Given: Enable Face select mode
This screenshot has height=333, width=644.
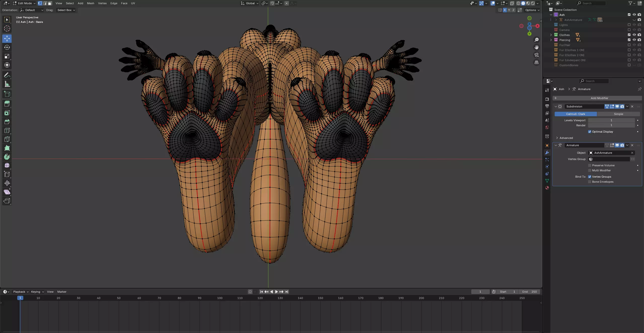Looking at the screenshot, I should pos(50,3).
